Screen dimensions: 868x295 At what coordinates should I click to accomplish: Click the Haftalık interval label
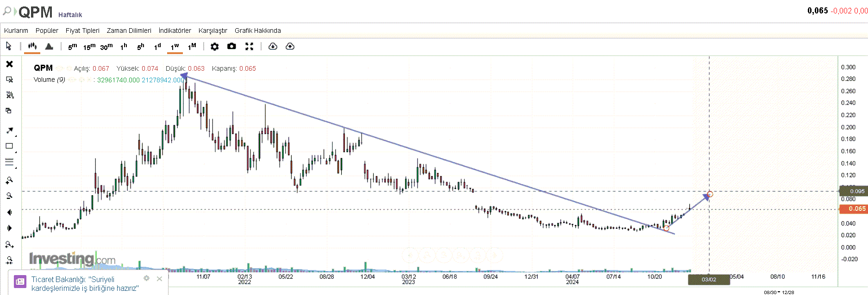[x=70, y=15]
